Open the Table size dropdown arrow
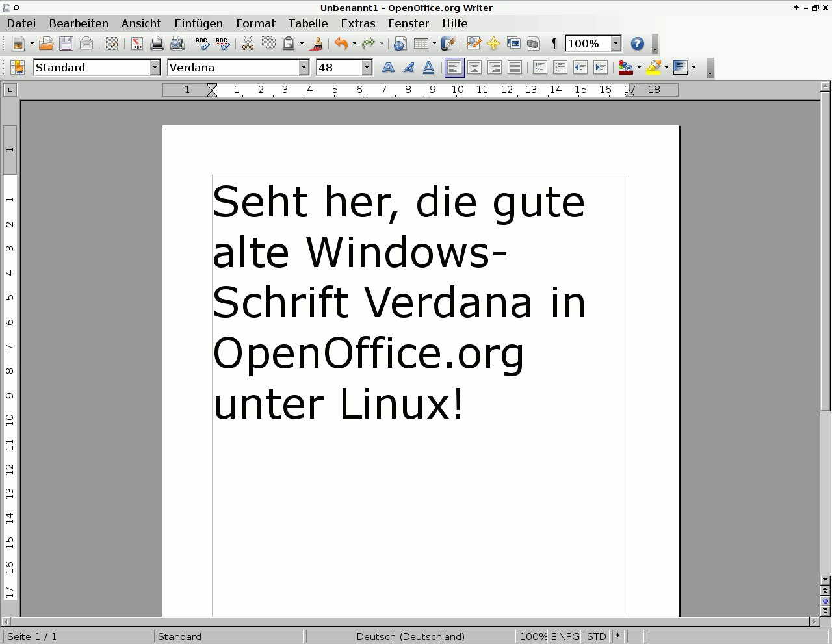Viewport: 832px width, 644px height. tap(434, 44)
